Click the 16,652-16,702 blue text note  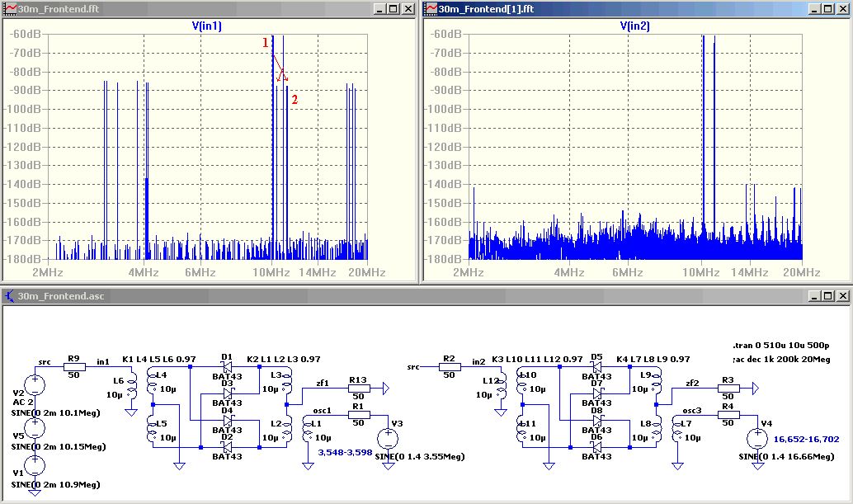click(807, 440)
